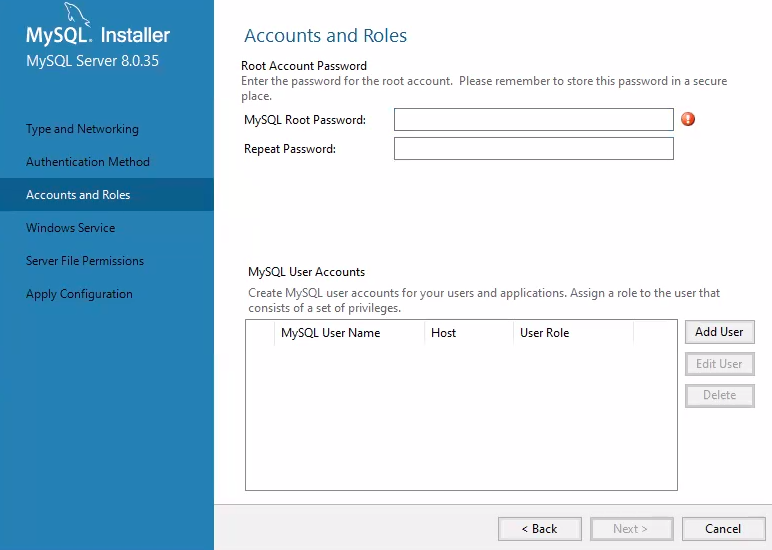The width and height of the screenshot is (772, 550).
Task: Click the MySQL Server 8.0.35 text
Action: (x=93, y=61)
